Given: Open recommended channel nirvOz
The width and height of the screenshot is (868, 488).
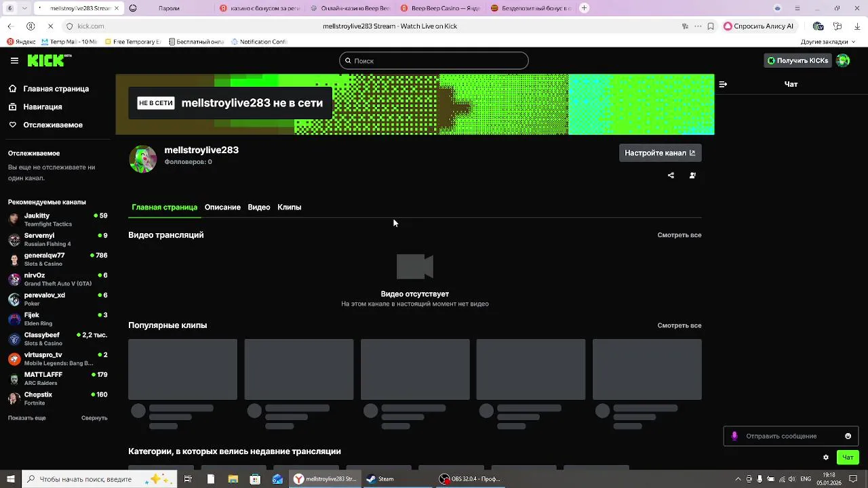Looking at the screenshot, I should point(58,279).
